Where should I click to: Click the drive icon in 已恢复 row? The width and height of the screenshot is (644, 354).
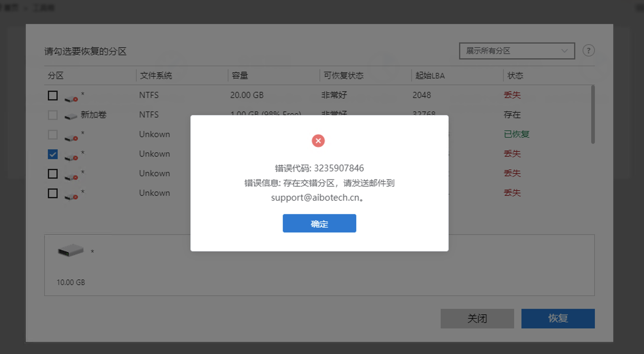[71, 138]
